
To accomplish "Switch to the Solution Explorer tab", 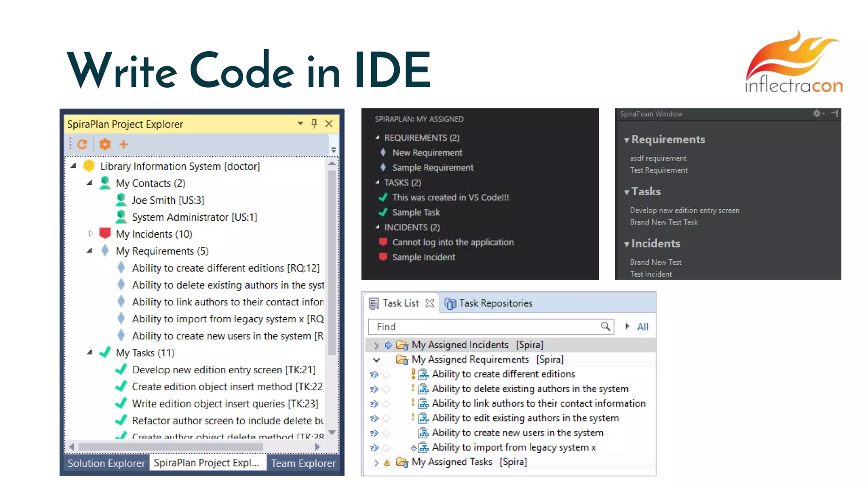I will coord(106,463).
